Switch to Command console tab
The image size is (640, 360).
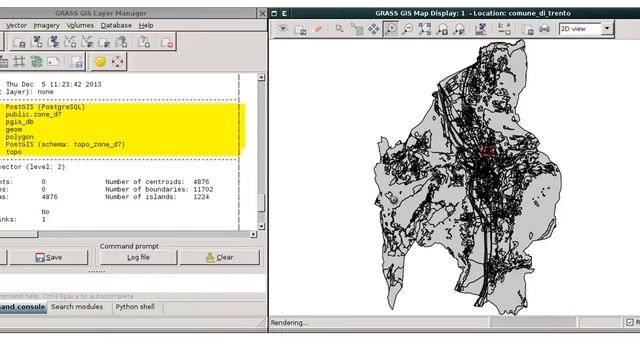point(22,307)
